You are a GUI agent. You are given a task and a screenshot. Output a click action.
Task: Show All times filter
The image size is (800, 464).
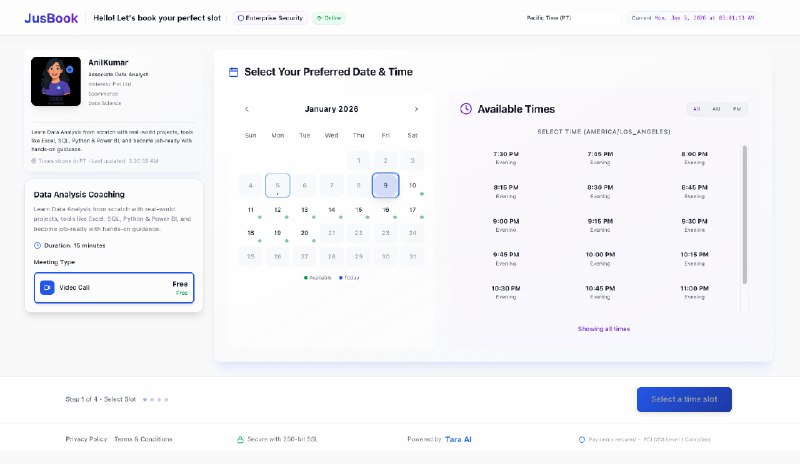tap(696, 109)
